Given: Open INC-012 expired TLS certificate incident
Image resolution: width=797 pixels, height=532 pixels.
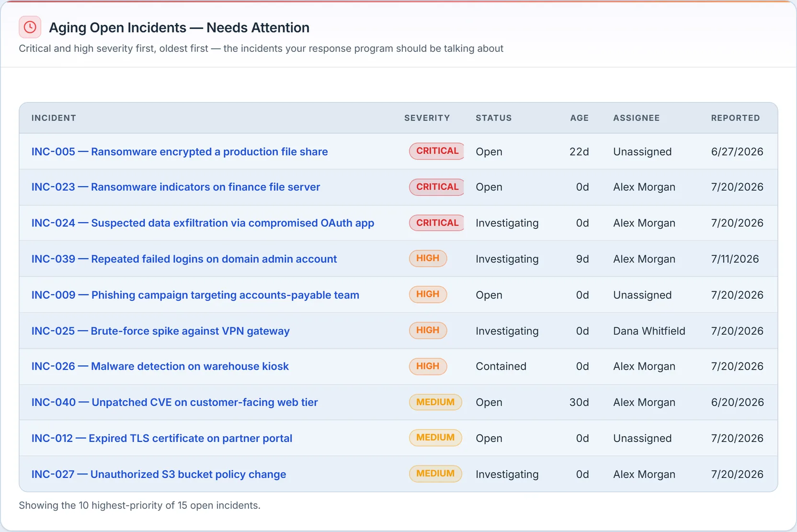Looking at the screenshot, I should [x=162, y=438].
